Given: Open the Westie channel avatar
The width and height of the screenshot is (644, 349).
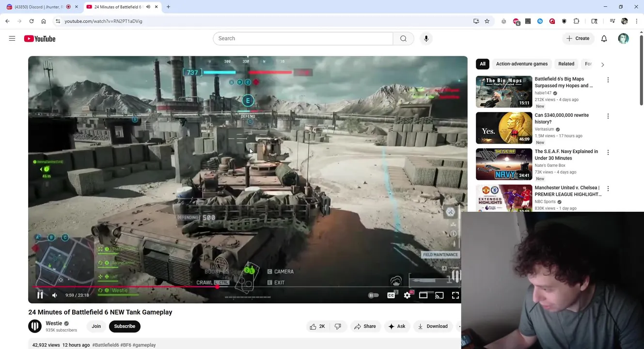Looking at the screenshot, I should [x=35, y=326].
